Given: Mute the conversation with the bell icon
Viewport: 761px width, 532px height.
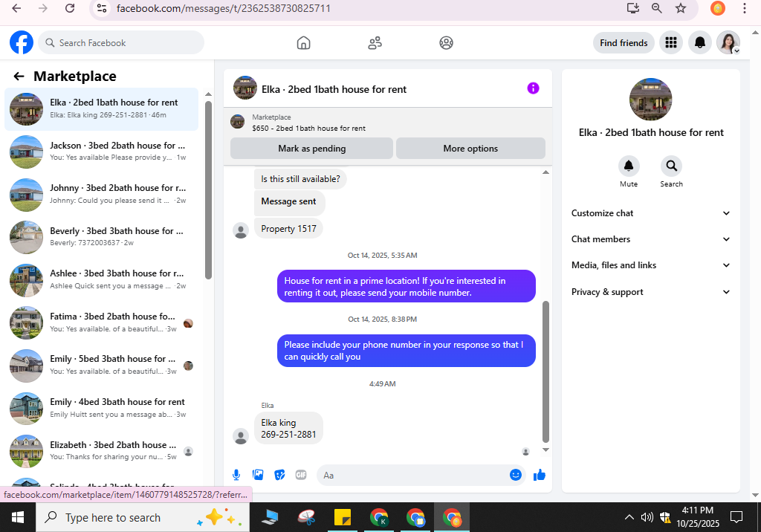Looking at the screenshot, I should coord(629,166).
